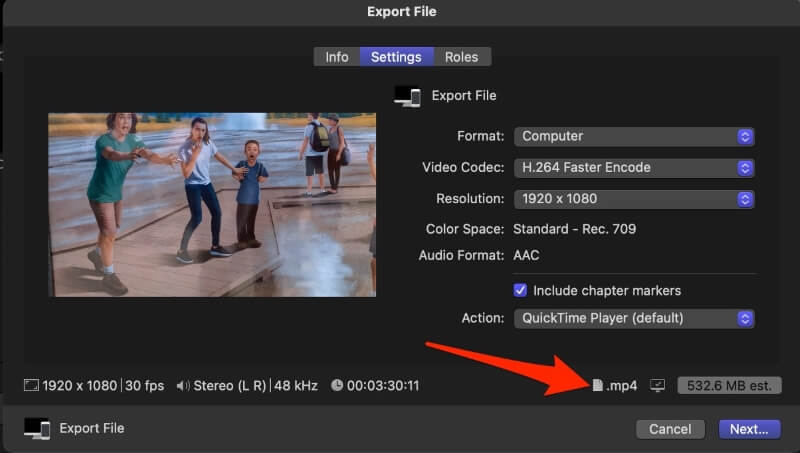Click the Next... button
The height and width of the screenshot is (453, 800).
point(749,429)
